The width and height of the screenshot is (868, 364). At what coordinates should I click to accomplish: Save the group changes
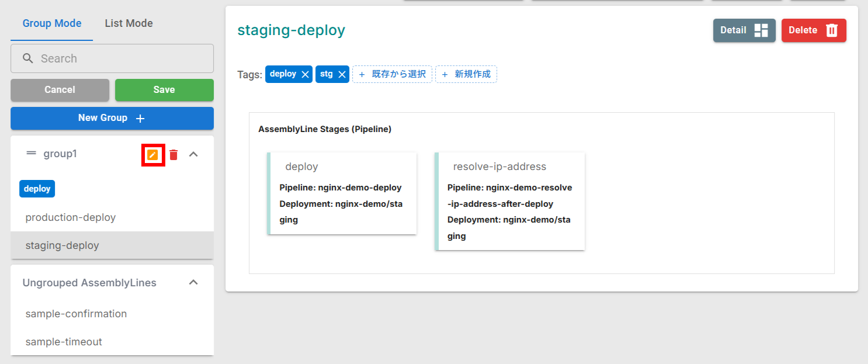[x=164, y=89]
